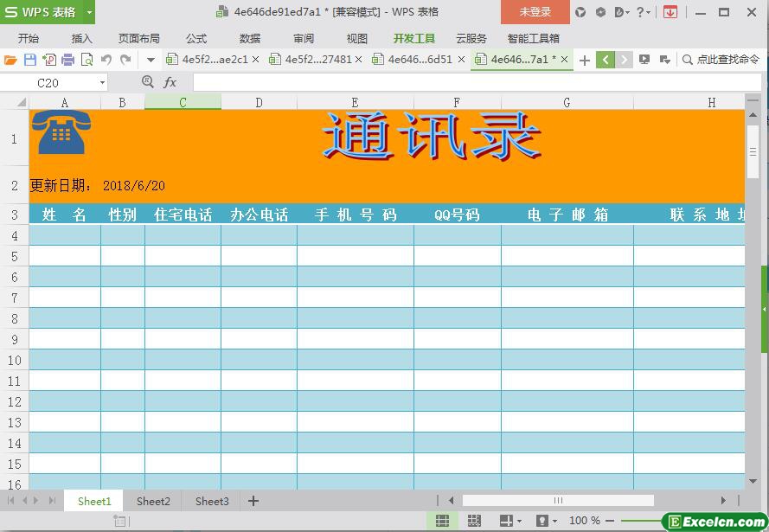Click the horizontal scrollbar thumb
This screenshot has width=769, height=532.
[x=558, y=500]
